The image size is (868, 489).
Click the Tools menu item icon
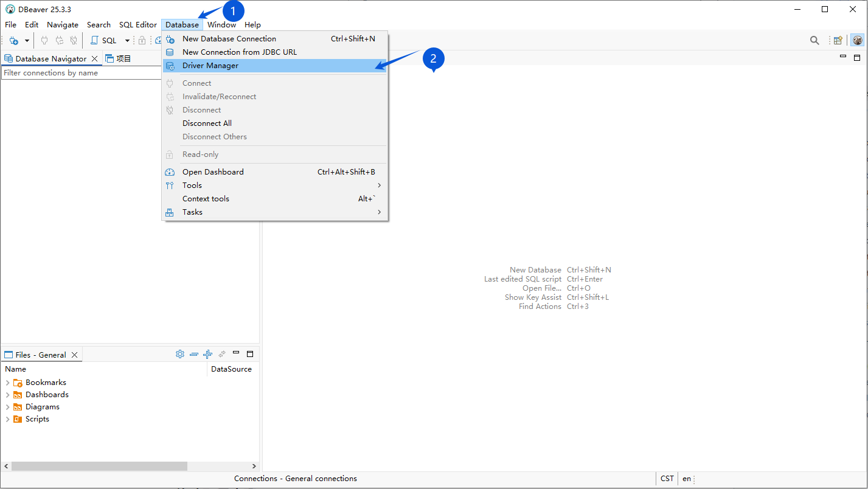tap(170, 186)
